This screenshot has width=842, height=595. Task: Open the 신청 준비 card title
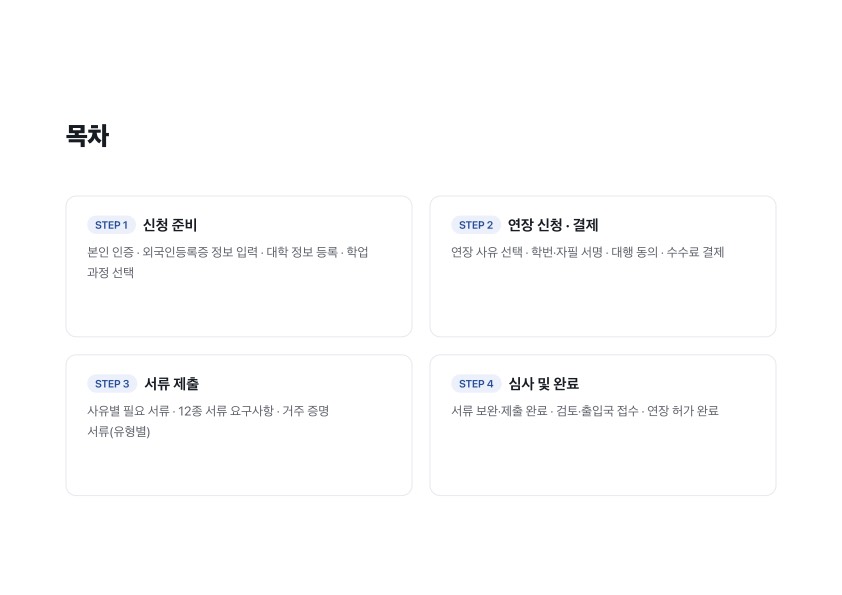170,225
